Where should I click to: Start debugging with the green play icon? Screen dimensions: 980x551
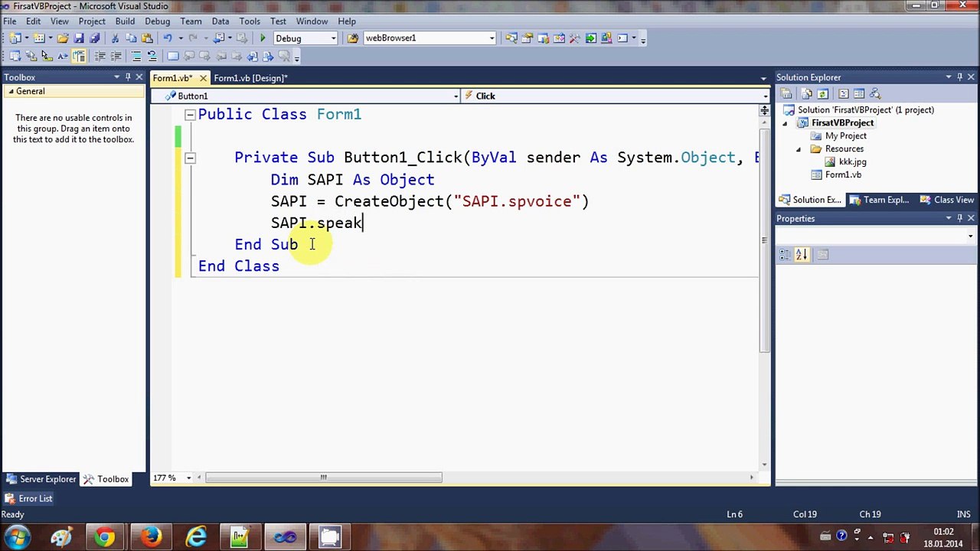(x=263, y=38)
